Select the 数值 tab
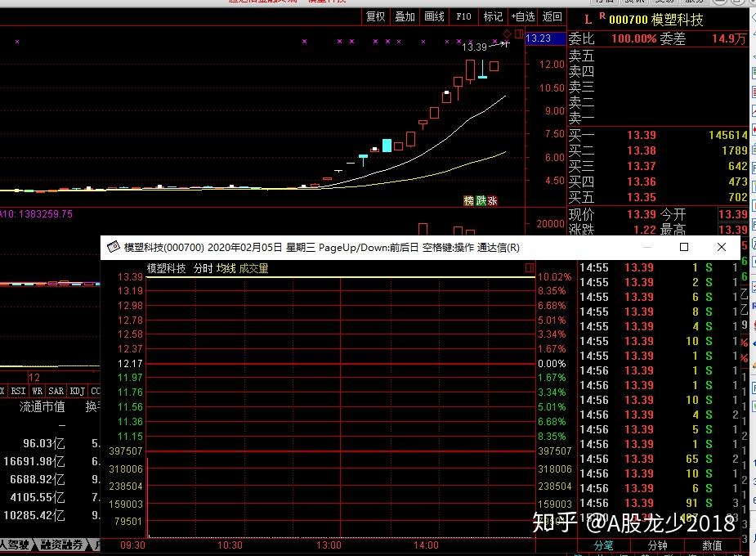Screen dimensions: 756x556 click(712, 545)
